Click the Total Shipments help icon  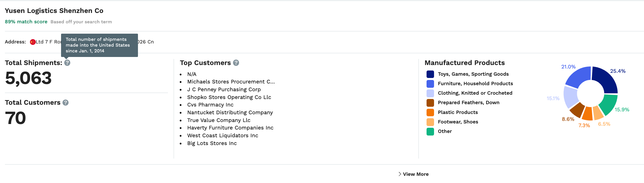pos(67,63)
